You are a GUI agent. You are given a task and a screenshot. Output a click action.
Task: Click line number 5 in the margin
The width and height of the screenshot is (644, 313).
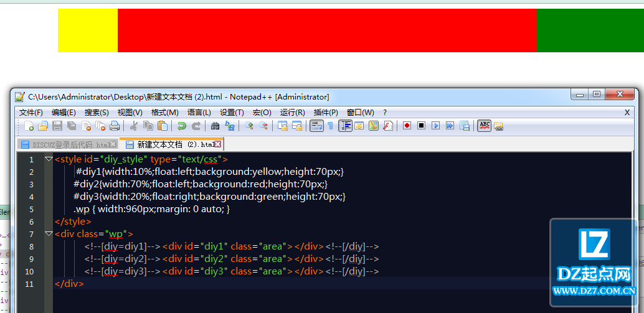point(32,209)
